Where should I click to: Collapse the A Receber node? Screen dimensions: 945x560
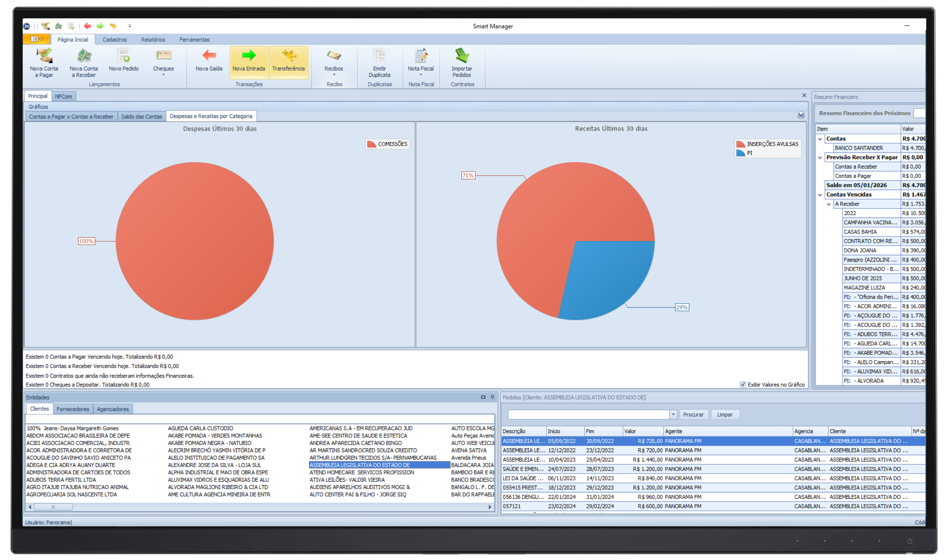(x=829, y=204)
